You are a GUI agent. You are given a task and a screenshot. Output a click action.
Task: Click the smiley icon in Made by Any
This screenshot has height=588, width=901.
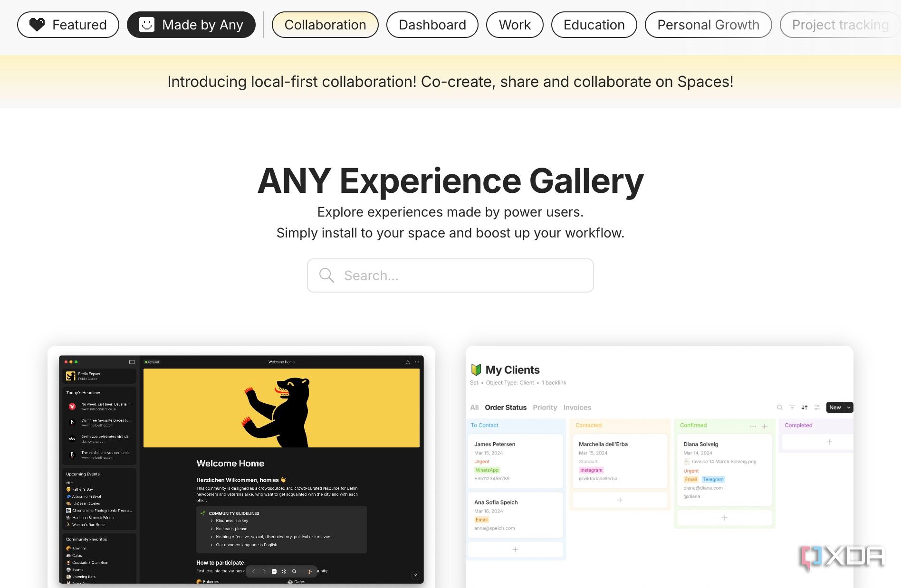(x=147, y=25)
